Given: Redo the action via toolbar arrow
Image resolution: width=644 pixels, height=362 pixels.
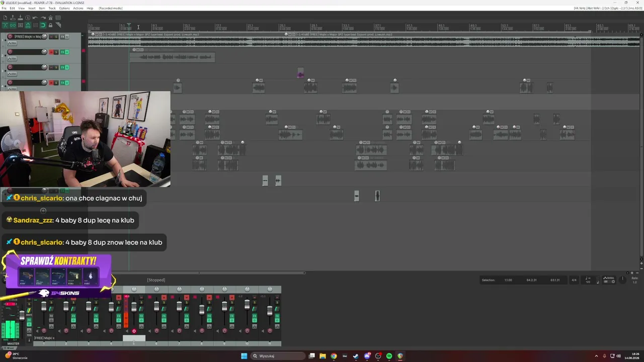Looking at the screenshot, I should point(43,18).
